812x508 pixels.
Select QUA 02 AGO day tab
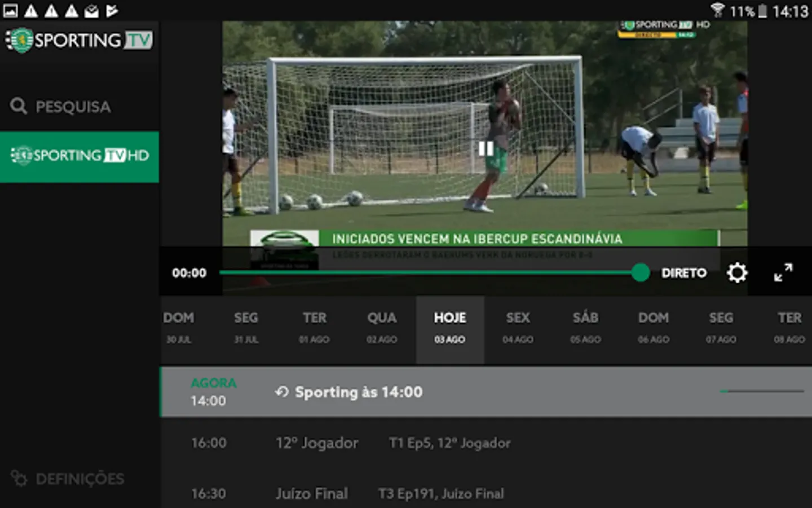pyautogui.click(x=382, y=330)
